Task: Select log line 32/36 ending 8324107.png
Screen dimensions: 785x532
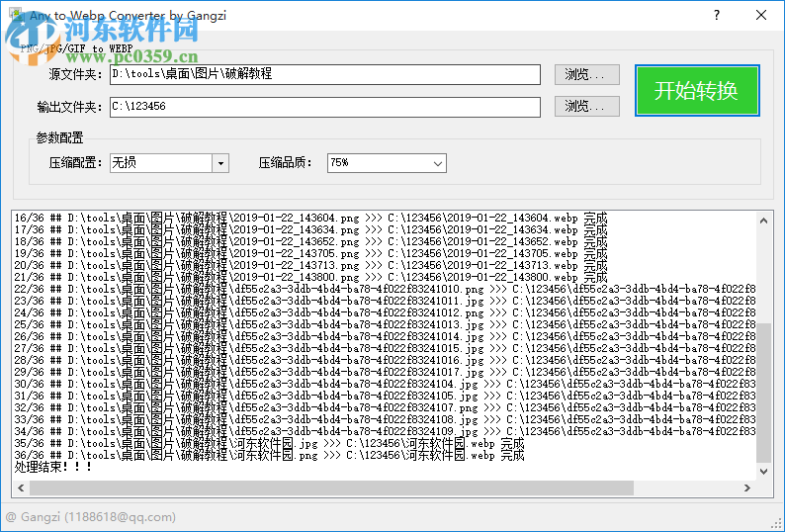Action: pos(385,407)
